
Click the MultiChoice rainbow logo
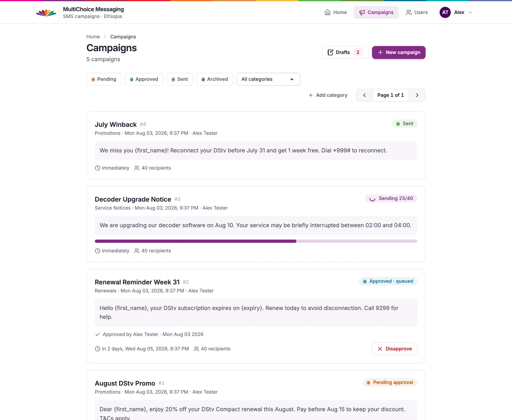coord(46,13)
